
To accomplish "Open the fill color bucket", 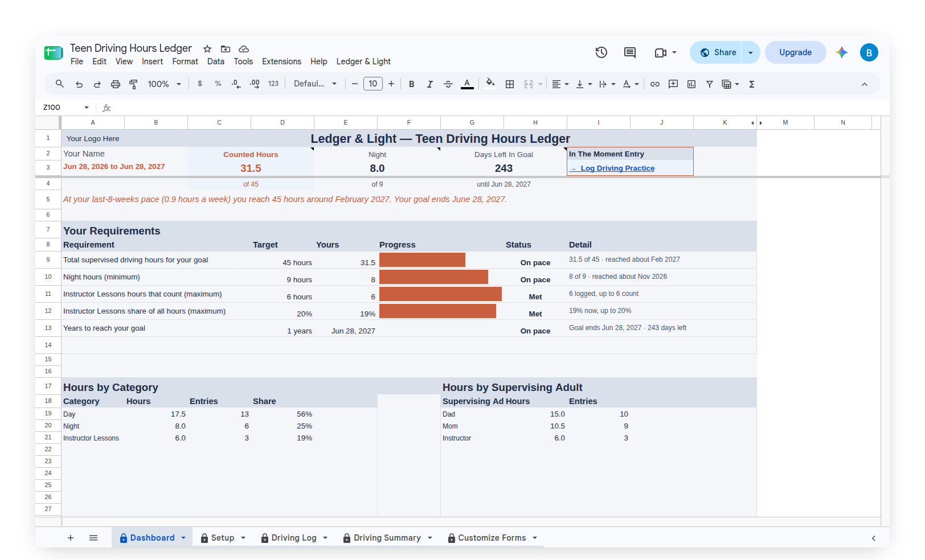I will (x=490, y=84).
